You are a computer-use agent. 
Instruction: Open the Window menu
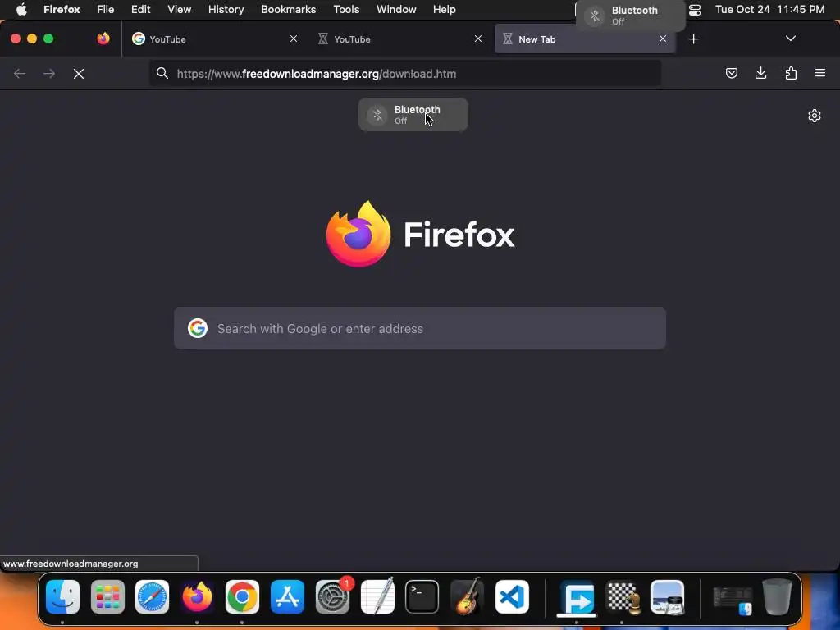coord(396,10)
